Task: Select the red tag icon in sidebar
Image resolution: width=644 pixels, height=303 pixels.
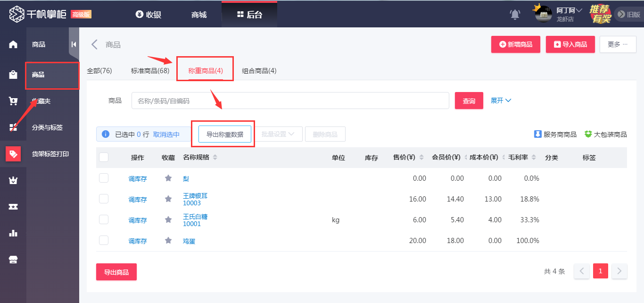Action: point(13,154)
